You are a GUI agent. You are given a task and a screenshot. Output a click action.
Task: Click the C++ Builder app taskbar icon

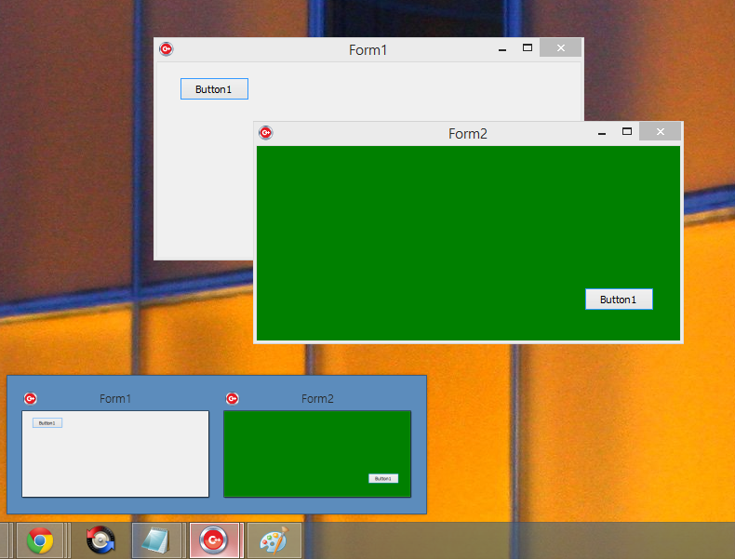click(x=215, y=540)
